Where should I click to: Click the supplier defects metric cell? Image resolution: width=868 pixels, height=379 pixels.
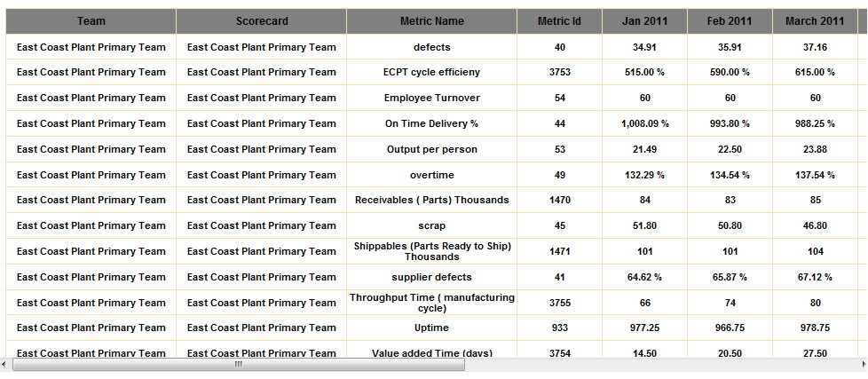432,278
